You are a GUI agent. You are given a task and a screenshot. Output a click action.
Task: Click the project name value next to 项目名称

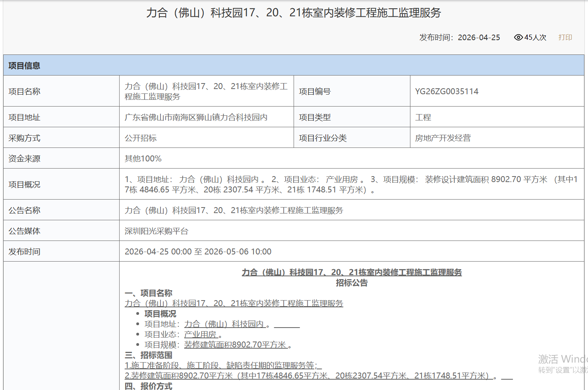206,91
